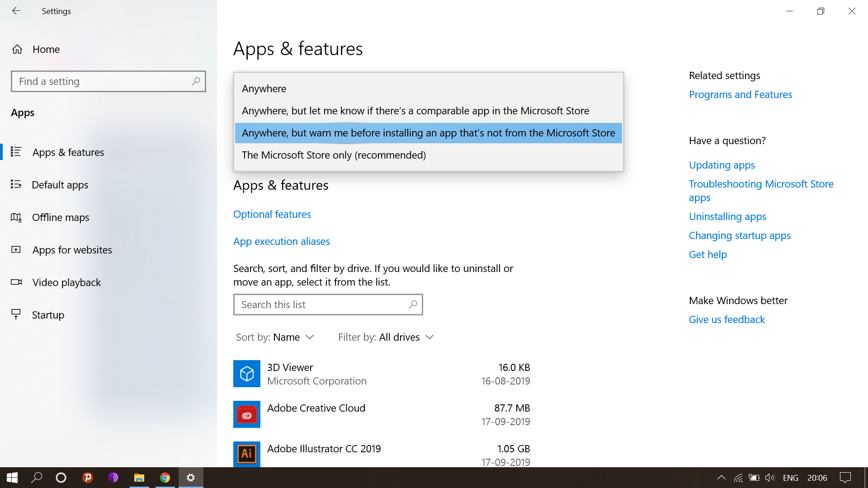This screenshot has height=488, width=868.
Task: Open App execution aliases link
Action: point(281,241)
